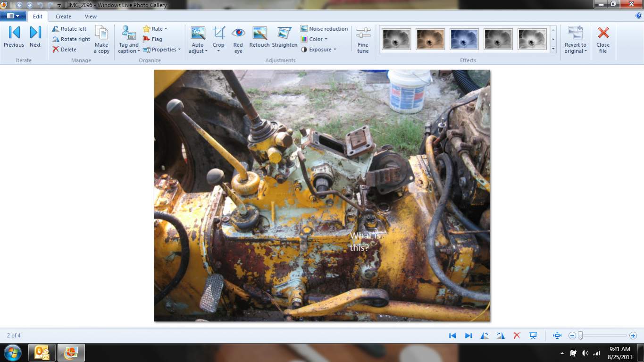Screen dimensions: 644x362
Task: Apply Noise reduction to photo
Action: [x=324, y=29]
